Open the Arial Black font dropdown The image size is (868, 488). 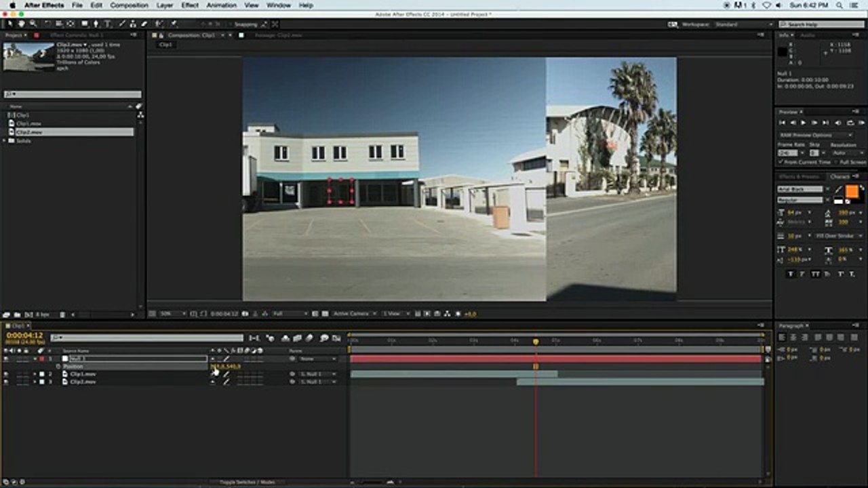tap(804, 189)
